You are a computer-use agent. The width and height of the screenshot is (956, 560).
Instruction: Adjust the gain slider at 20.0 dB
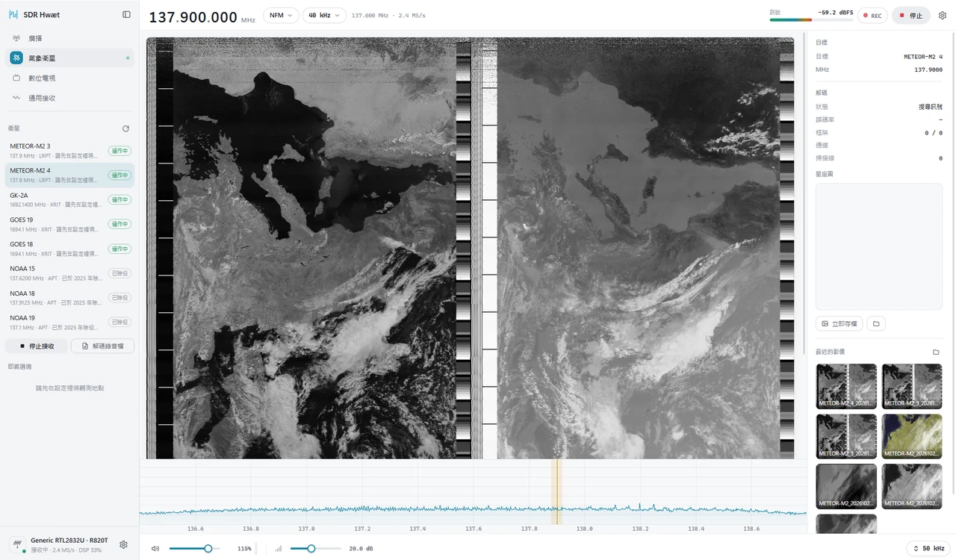[x=315, y=548]
